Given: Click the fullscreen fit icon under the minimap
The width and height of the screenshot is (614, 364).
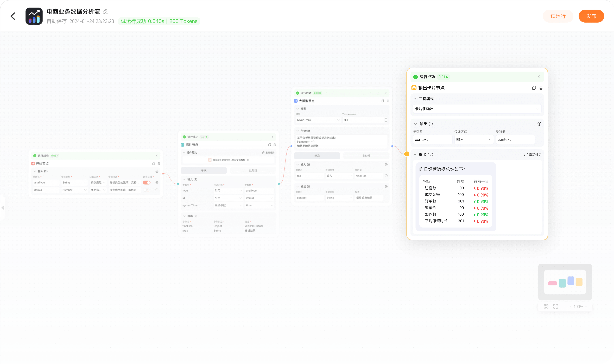Looking at the screenshot, I should coord(556,306).
